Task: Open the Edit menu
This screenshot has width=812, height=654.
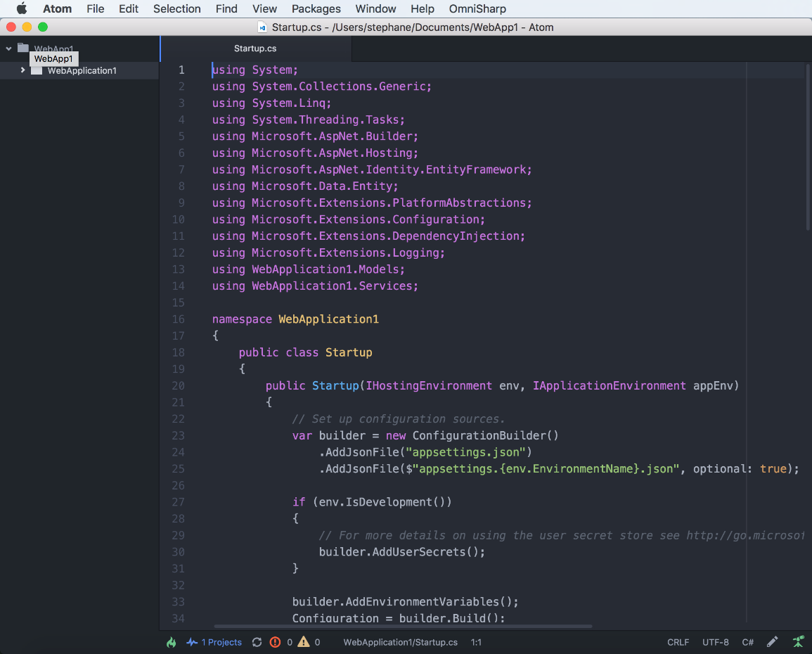Action: point(129,9)
